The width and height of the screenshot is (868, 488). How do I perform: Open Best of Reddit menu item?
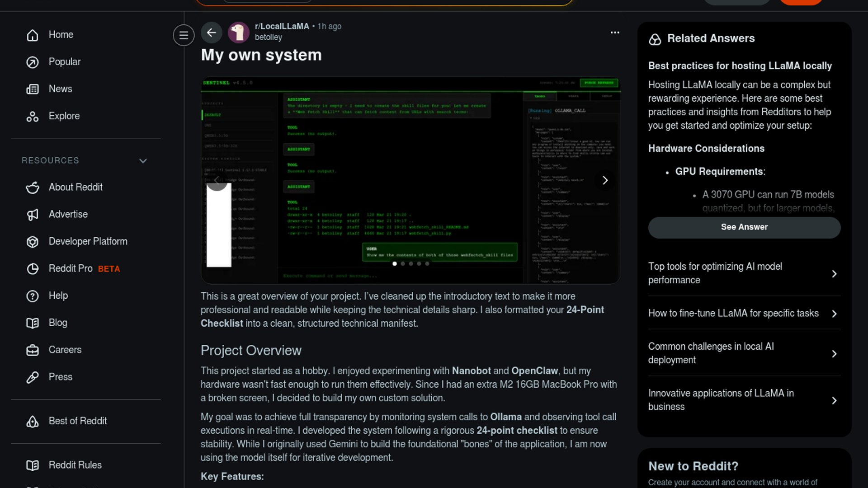[78, 421]
